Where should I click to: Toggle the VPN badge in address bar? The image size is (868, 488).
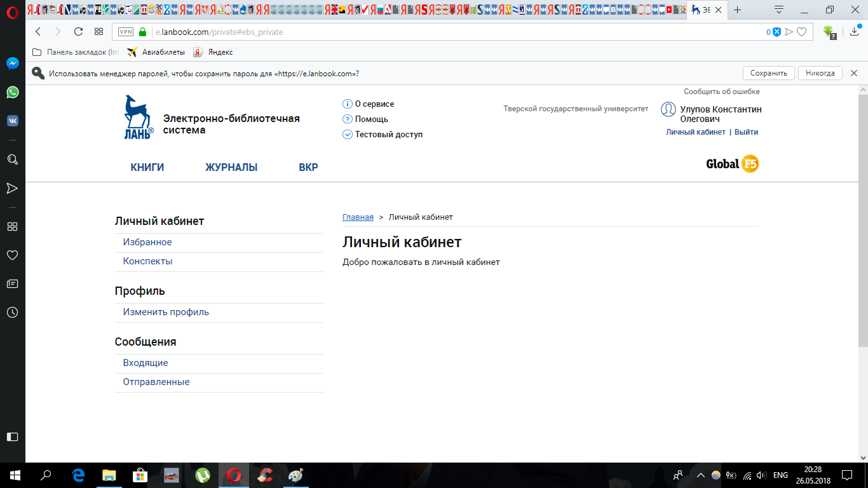(x=126, y=32)
